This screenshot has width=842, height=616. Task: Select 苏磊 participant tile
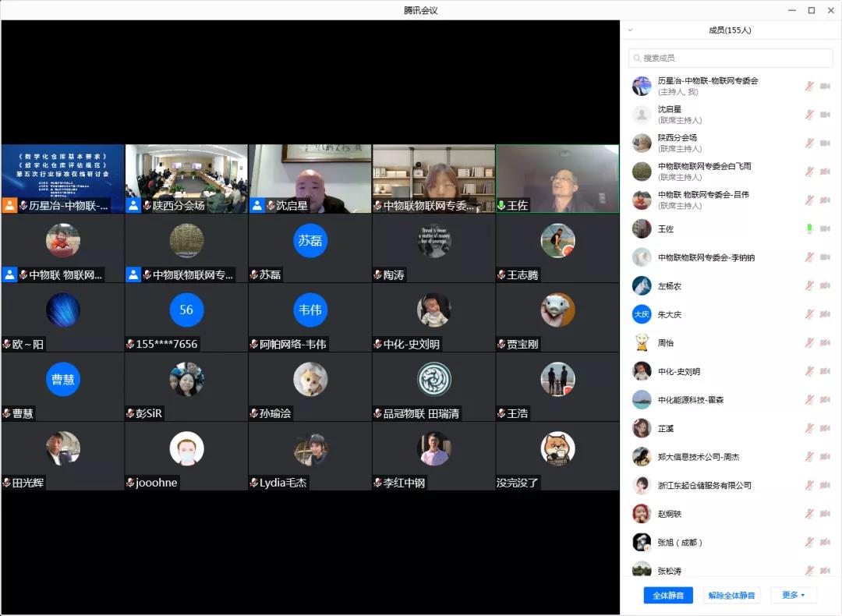[310, 248]
